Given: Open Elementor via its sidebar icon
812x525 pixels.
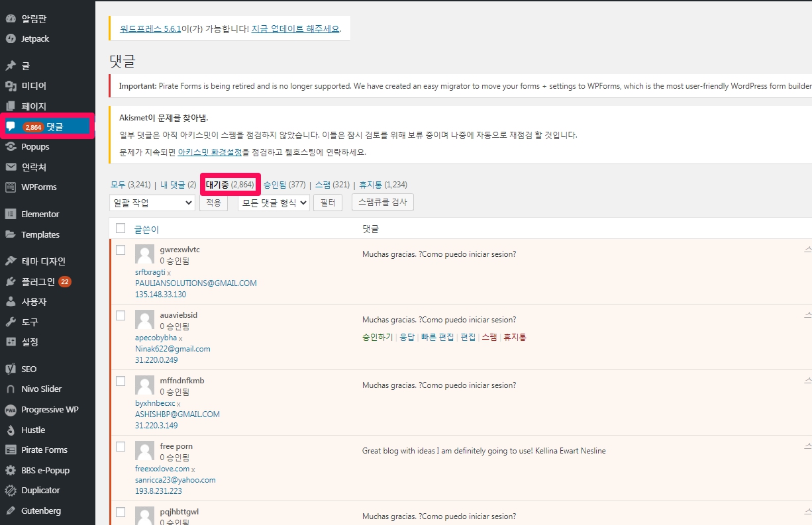Looking at the screenshot, I should click(11, 214).
